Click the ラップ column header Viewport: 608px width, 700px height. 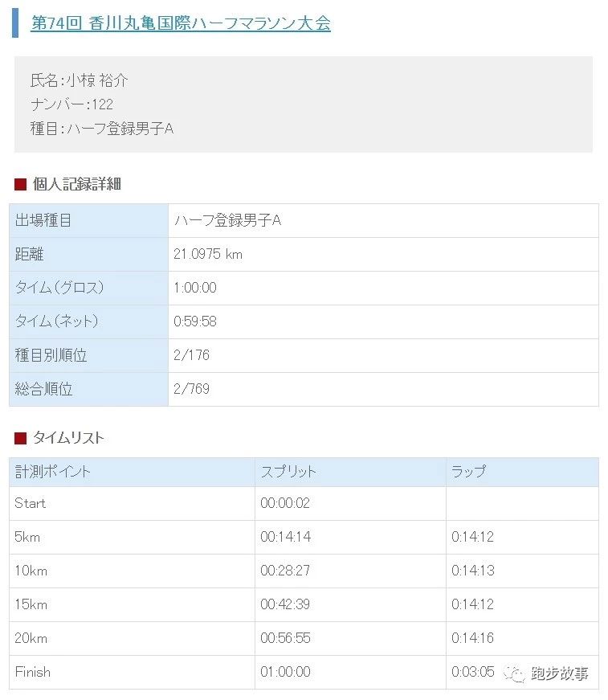pos(468,472)
